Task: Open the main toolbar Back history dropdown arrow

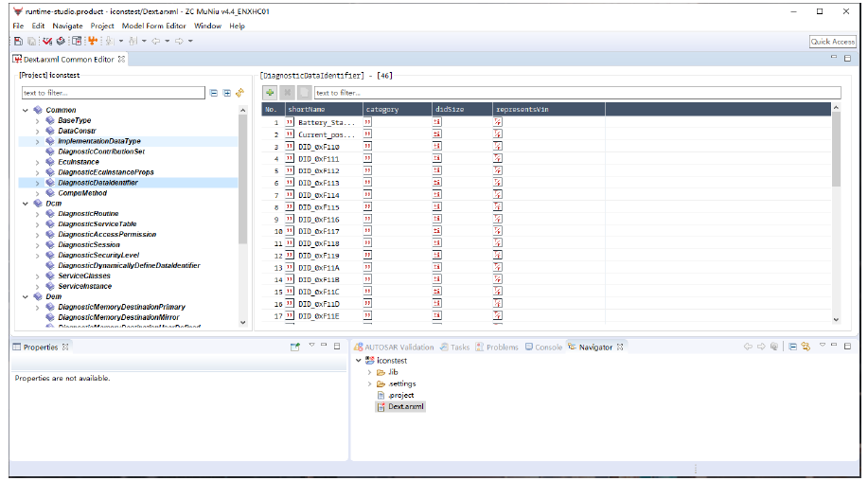Action: click(168, 41)
